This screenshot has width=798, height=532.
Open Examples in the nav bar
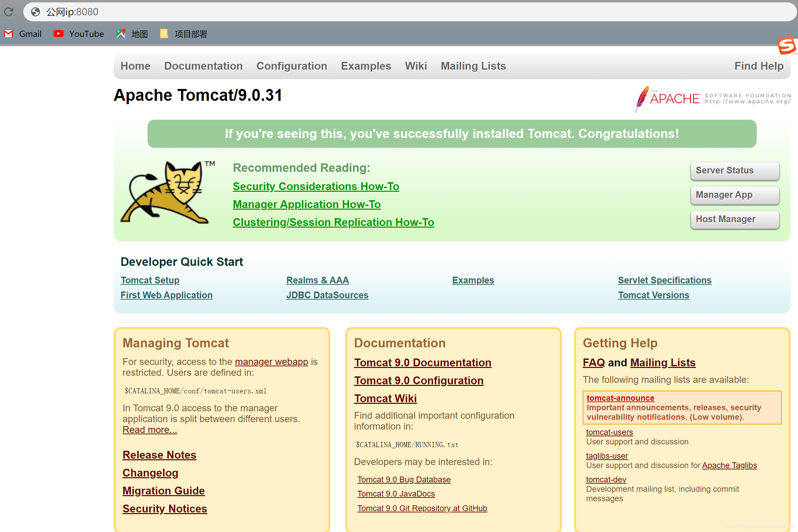click(366, 66)
